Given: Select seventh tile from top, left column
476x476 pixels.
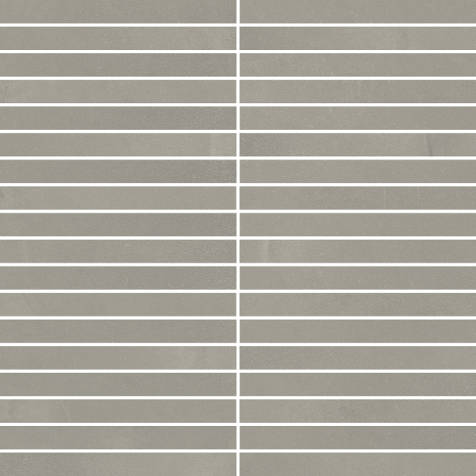Looking at the screenshot, I should [x=119, y=171].
